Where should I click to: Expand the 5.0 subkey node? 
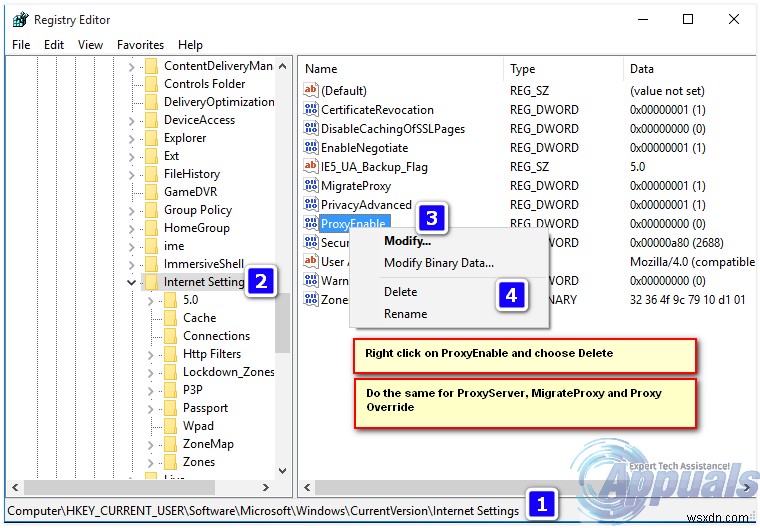pyautogui.click(x=151, y=301)
